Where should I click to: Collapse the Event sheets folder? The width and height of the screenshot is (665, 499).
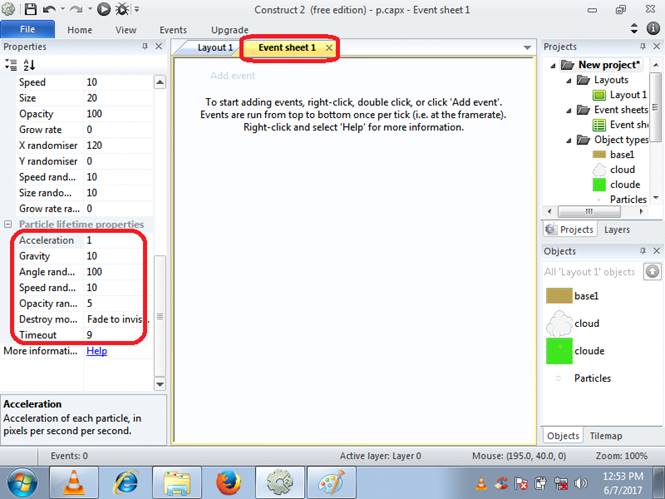click(569, 110)
